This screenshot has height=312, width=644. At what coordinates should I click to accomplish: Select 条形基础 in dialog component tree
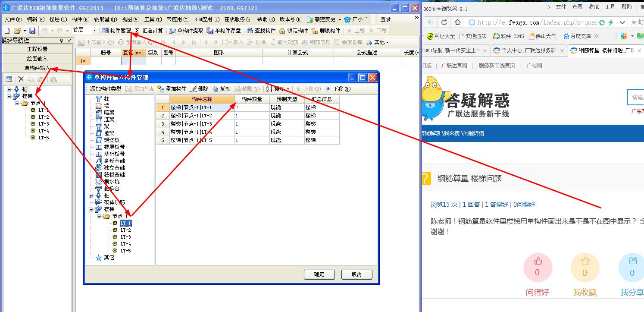coord(114,161)
